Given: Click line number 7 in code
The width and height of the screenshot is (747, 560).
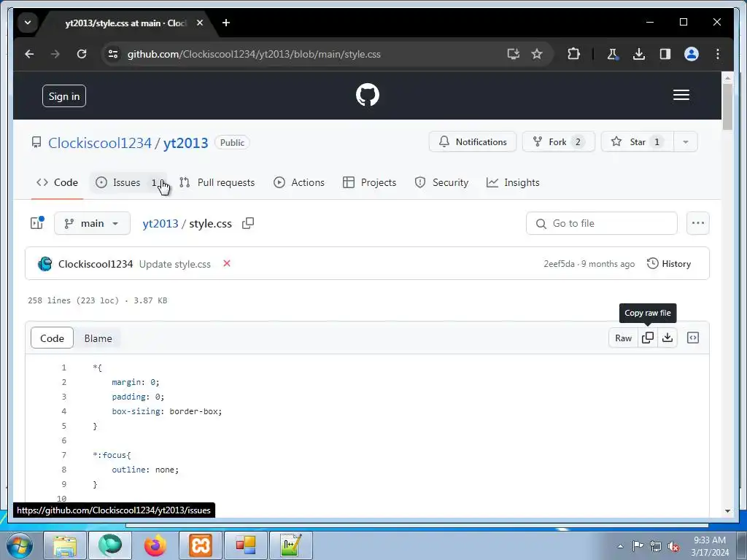Looking at the screenshot, I should coord(64,455).
